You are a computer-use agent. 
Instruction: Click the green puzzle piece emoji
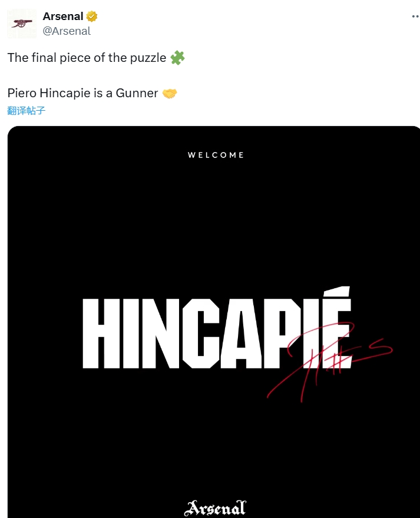tap(177, 58)
